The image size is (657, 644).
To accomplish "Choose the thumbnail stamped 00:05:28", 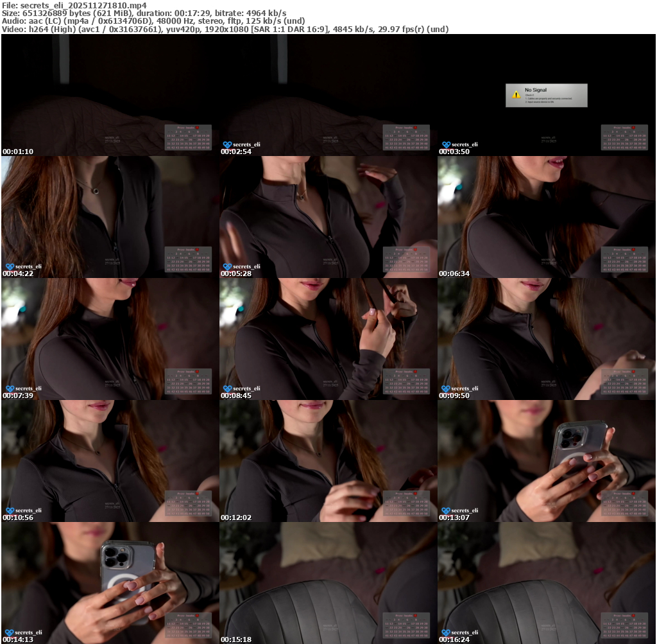I will click(328, 217).
